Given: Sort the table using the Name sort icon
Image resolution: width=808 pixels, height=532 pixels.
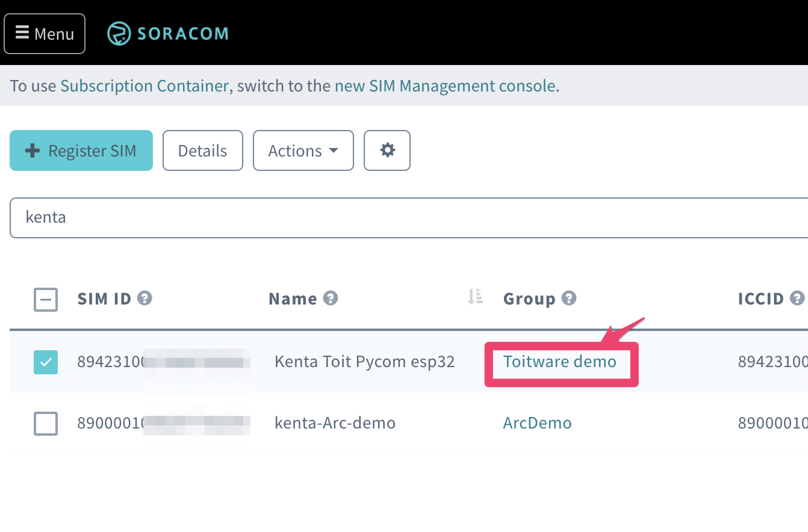Looking at the screenshot, I should pyautogui.click(x=476, y=297).
